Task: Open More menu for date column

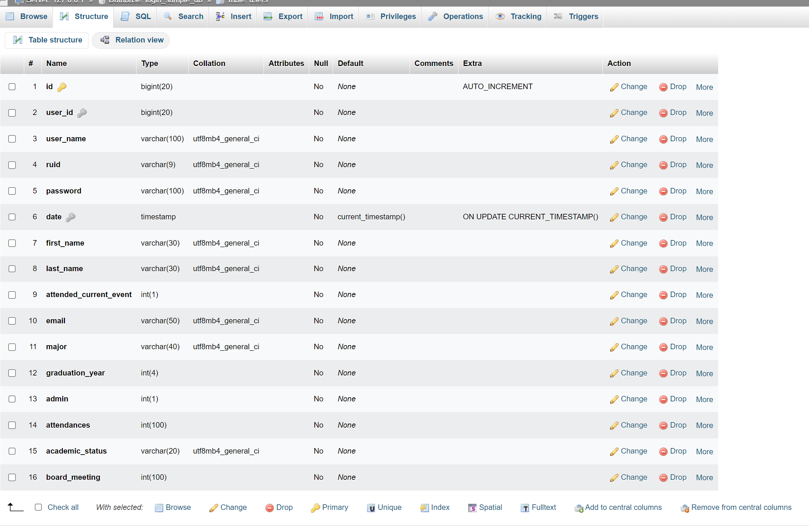Action: point(704,217)
